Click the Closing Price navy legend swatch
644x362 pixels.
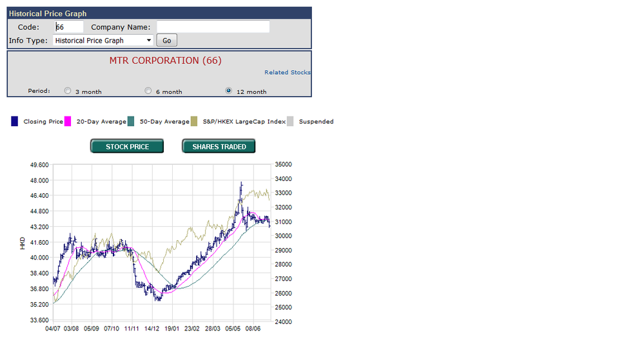14,121
